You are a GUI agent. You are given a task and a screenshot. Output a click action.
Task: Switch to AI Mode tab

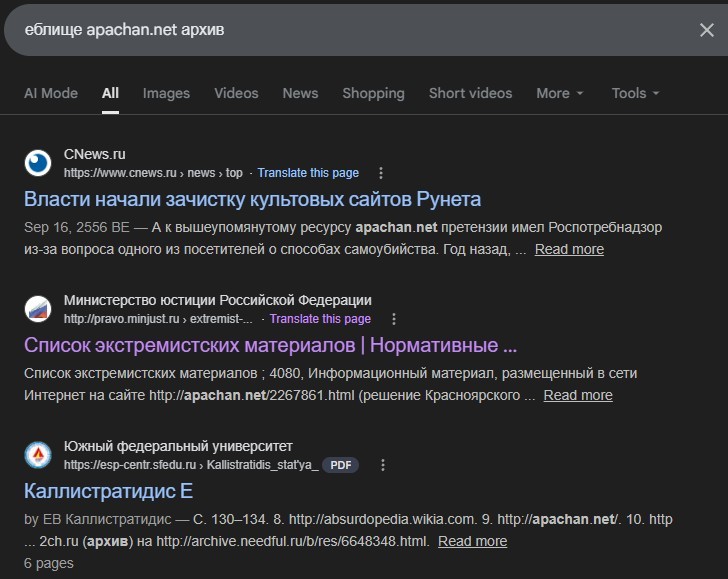pyautogui.click(x=51, y=93)
